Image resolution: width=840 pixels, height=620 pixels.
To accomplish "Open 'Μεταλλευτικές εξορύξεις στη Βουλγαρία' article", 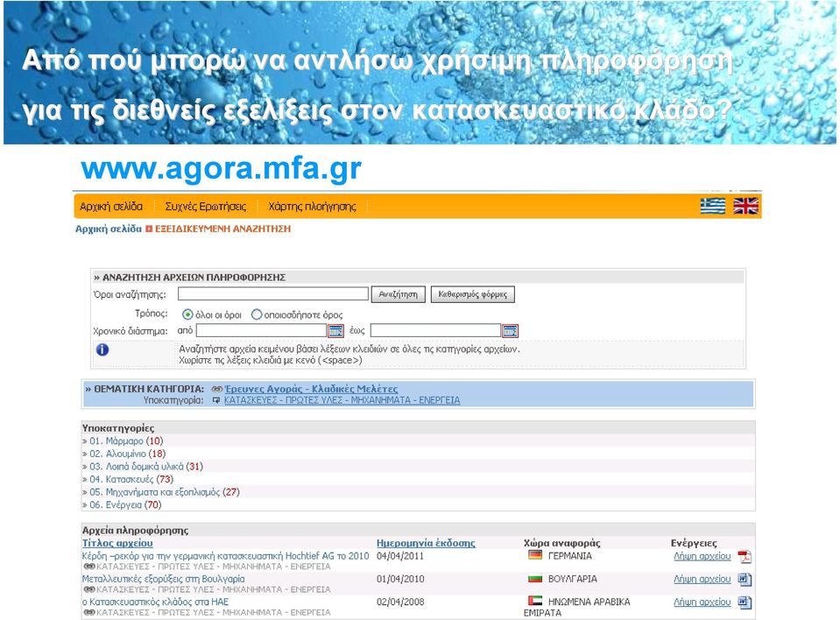I will (x=164, y=579).
